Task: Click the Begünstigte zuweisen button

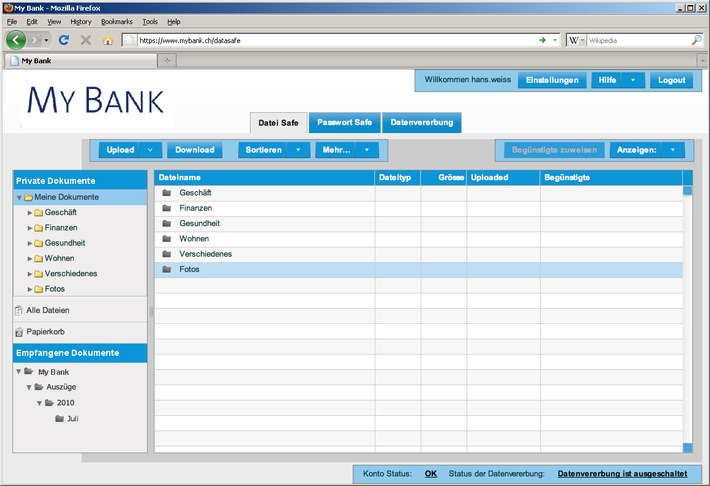Action: coord(554,150)
